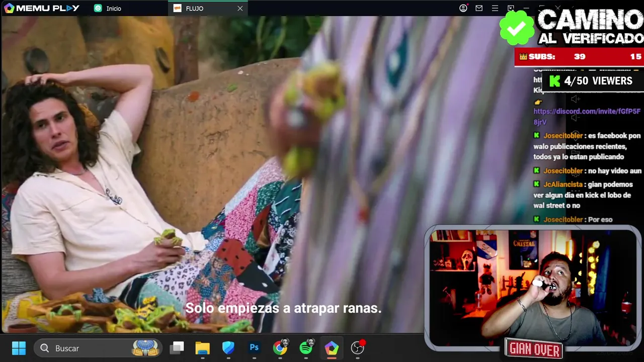This screenshot has width=644, height=362.
Task: Click the text 'wal street o no'
Action: 556,206
